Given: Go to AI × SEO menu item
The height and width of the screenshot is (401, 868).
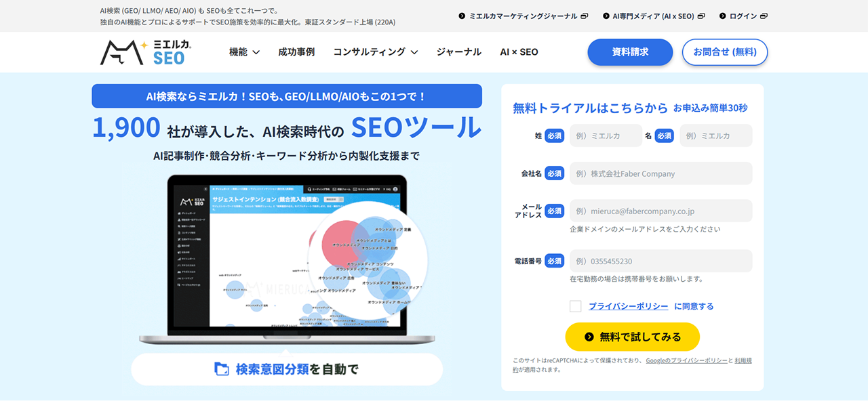Looking at the screenshot, I should point(519,52).
